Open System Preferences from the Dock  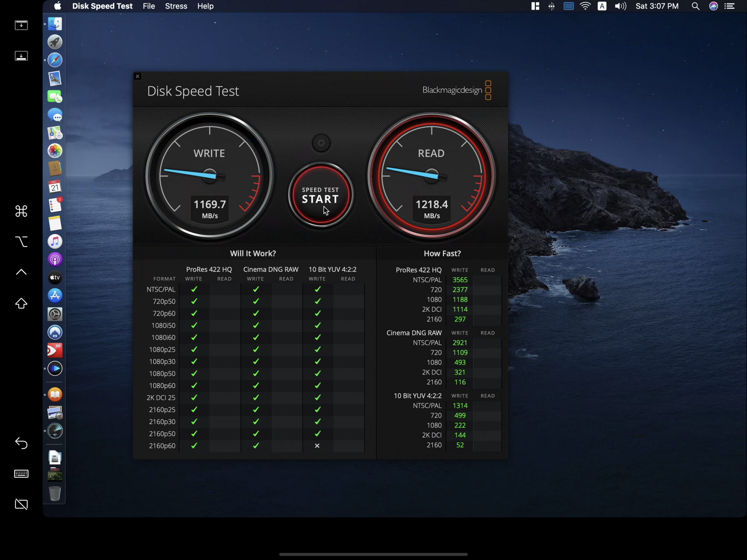55,314
